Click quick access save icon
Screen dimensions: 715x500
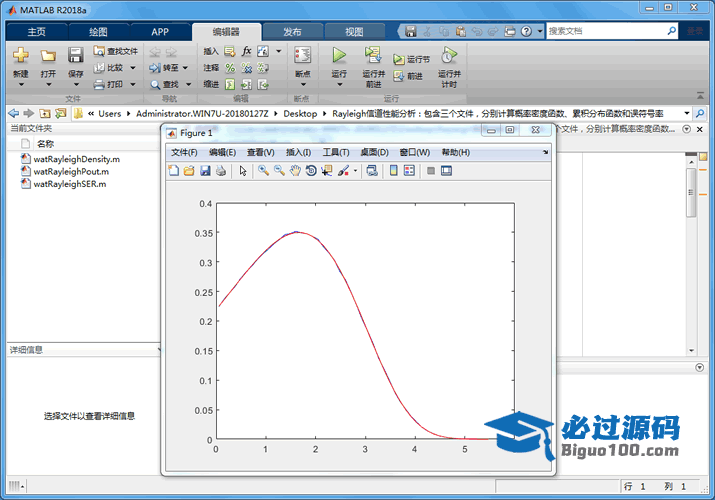pos(411,31)
